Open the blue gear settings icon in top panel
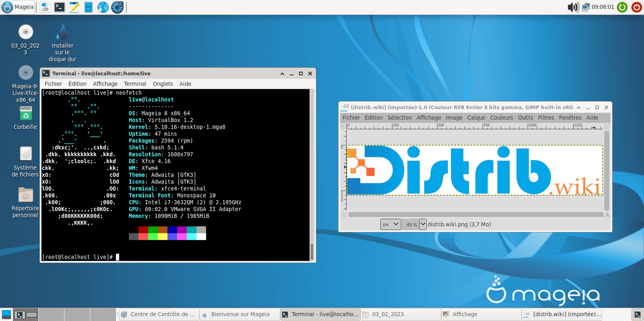Image resolution: width=644 pixels, height=321 pixels. (117, 8)
